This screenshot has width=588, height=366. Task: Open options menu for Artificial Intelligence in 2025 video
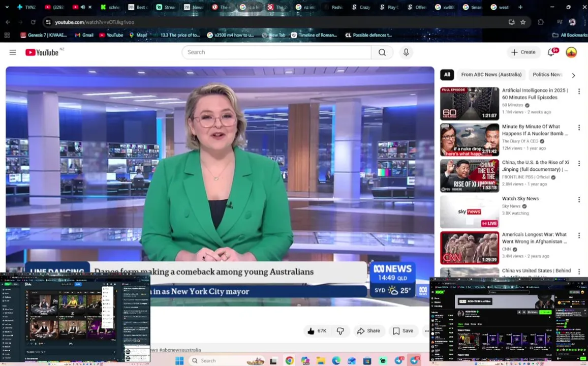click(x=579, y=91)
